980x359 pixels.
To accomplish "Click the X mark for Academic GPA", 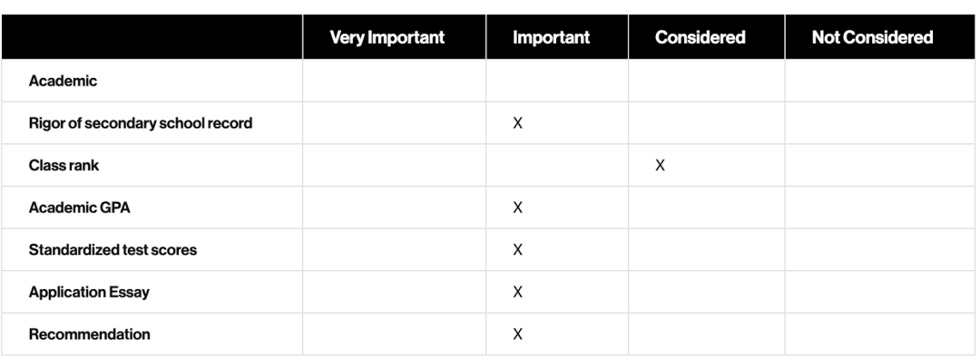I will click(517, 208).
